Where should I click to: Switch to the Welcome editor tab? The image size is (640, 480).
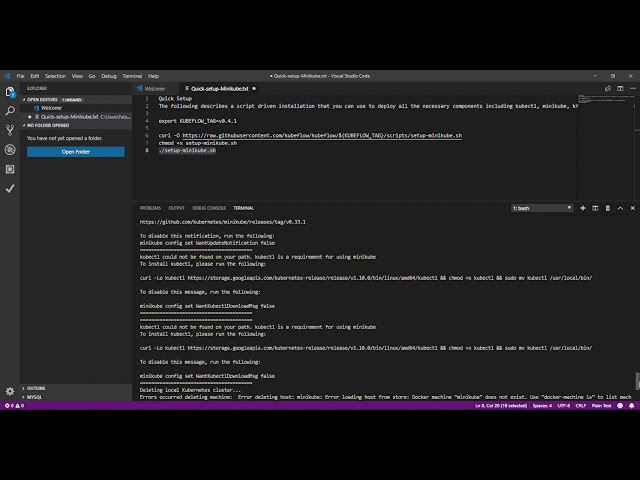(x=155, y=89)
